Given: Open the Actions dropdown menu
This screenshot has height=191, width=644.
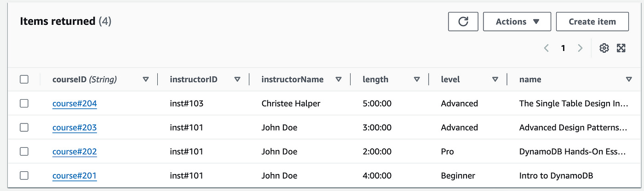Looking at the screenshot, I should point(517,22).
